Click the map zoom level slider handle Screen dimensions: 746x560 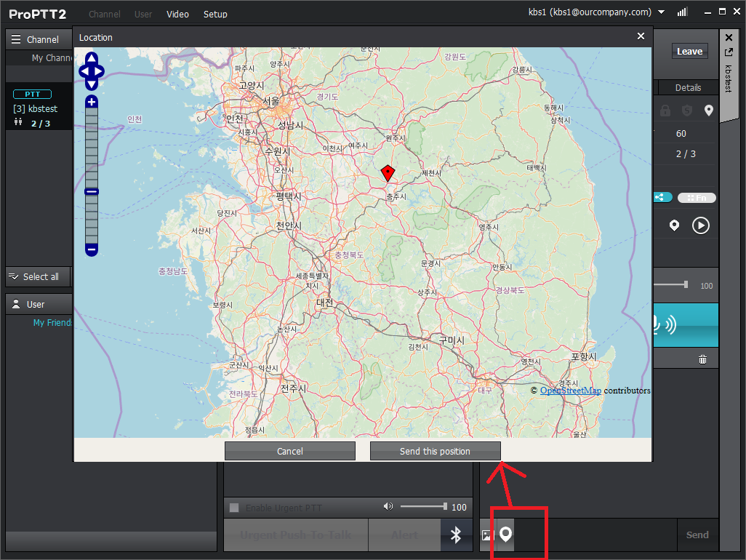pyautogui.click(x=92, y=192)
